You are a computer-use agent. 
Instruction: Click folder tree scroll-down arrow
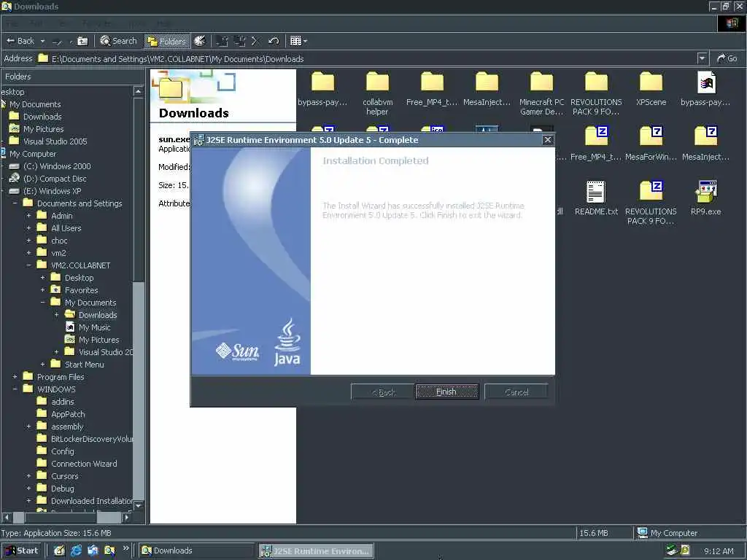[x=138, y=505]
